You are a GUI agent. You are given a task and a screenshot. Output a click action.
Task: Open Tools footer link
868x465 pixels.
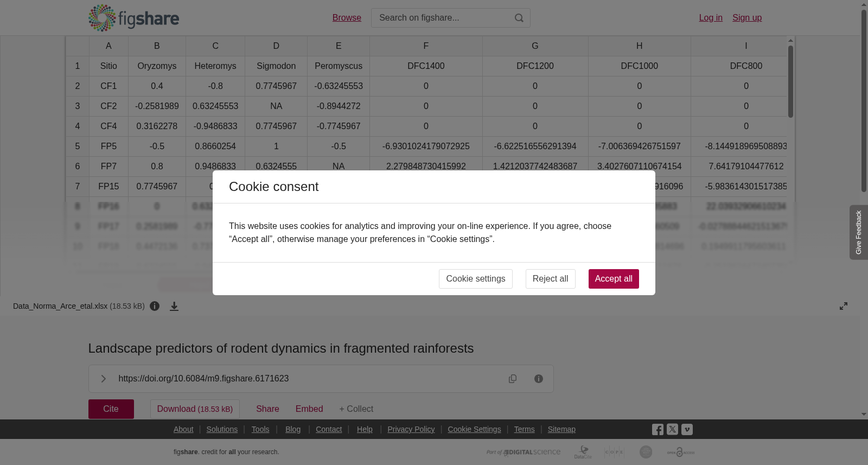click(x=260, y=429)
